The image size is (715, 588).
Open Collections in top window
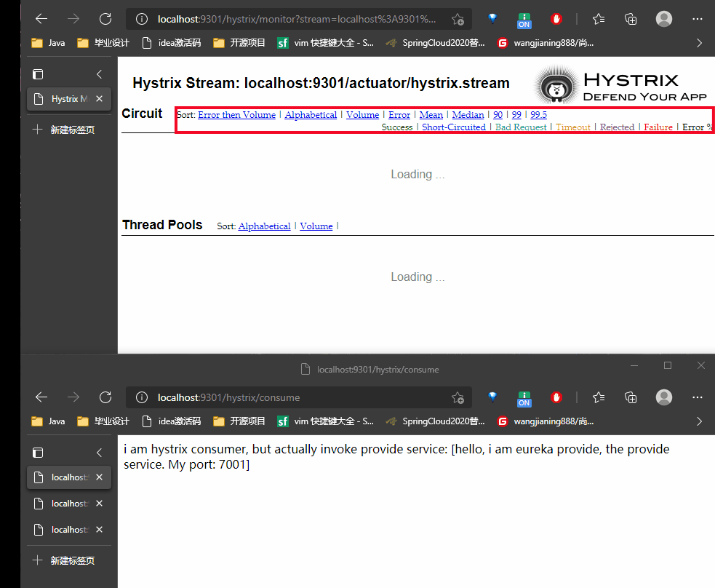[x=631, y=19]
